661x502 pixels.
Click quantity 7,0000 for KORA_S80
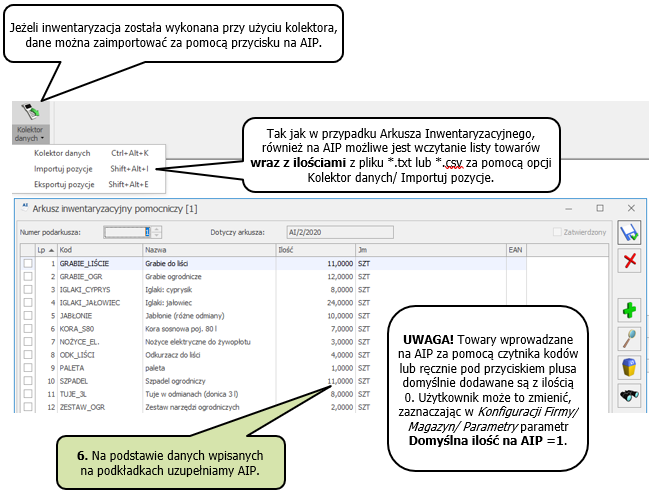(x=316, y=329)
